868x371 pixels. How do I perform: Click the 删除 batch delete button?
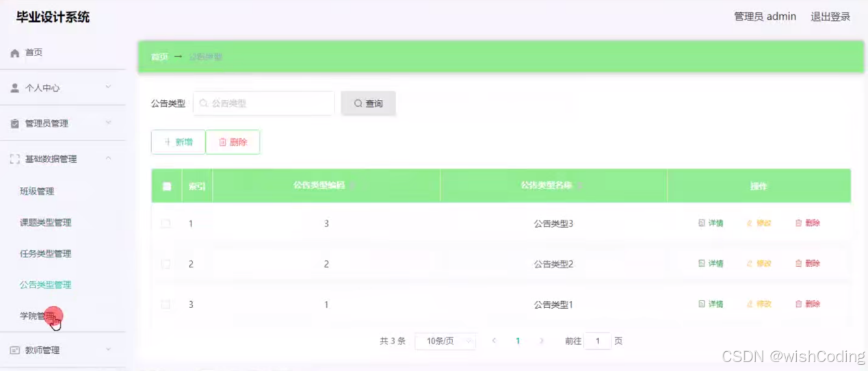tap(233, 142)
